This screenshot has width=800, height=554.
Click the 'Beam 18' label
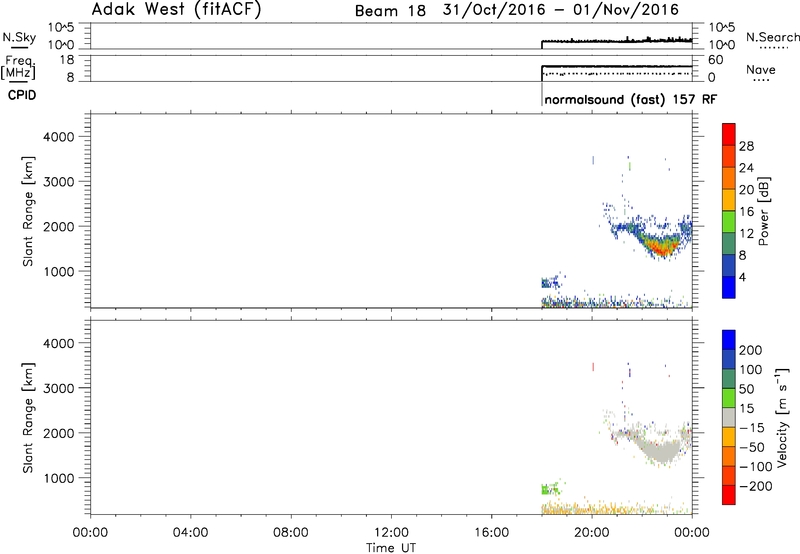[390, 11]
